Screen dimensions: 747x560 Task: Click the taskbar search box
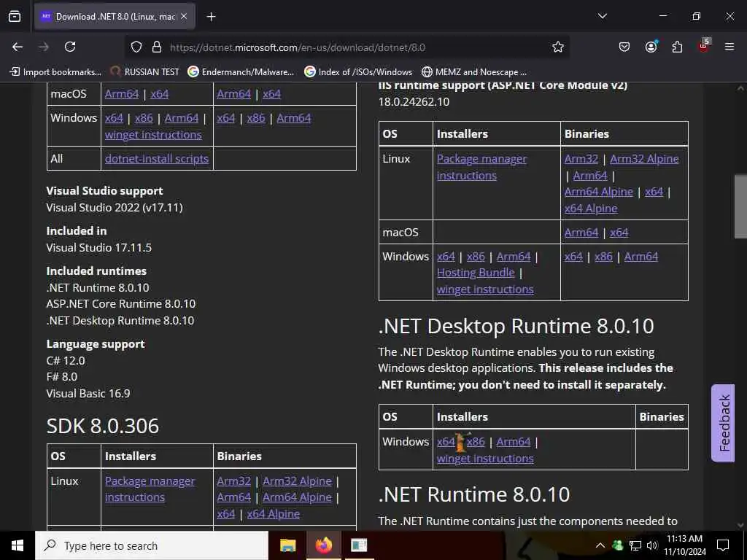click(x=152, y=545)
